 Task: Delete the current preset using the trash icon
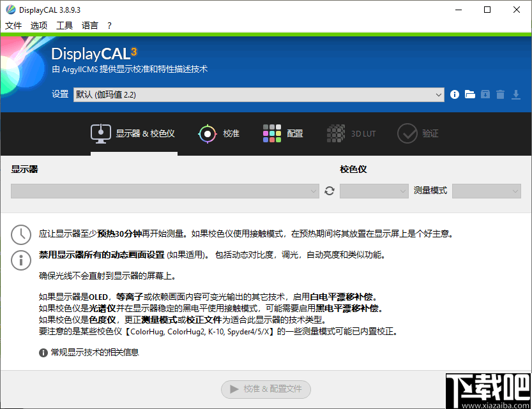coord(501,94)
